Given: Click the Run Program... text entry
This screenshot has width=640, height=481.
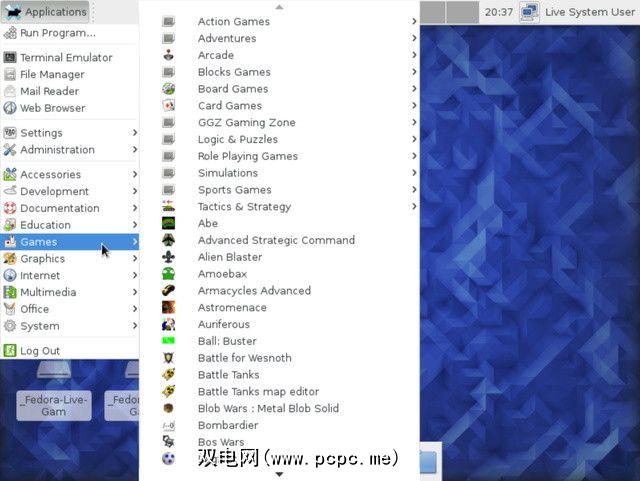Looking at the screenshot, I should click(58, 33).
